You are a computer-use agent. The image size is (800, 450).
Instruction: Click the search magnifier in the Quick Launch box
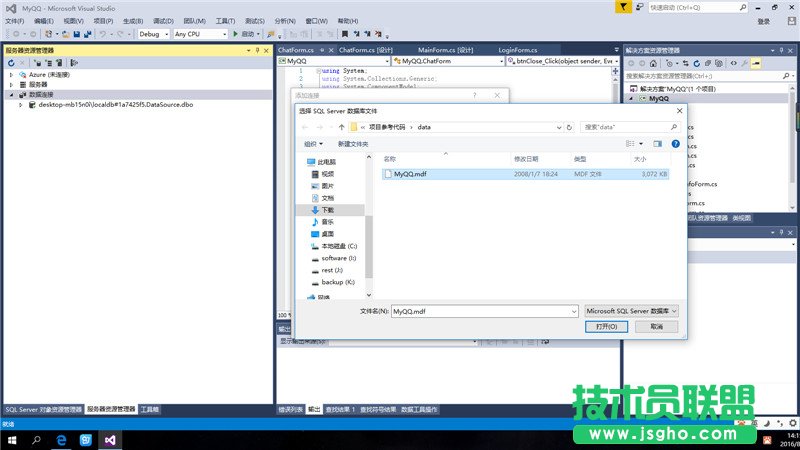[x=743, y=7]
